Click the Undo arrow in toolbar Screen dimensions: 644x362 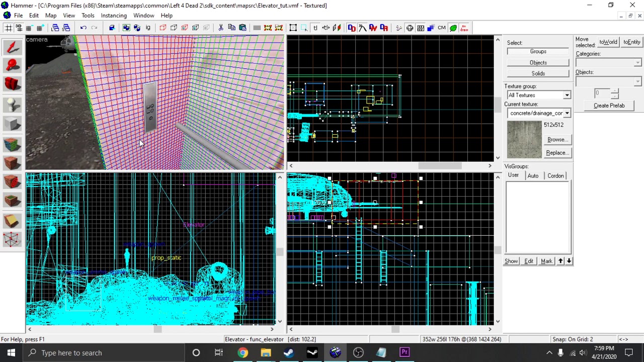(x=84, y=28)
